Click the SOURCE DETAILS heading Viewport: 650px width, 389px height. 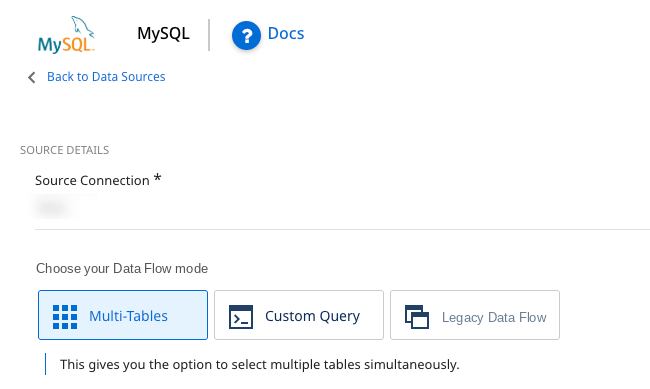coord(65,150)
